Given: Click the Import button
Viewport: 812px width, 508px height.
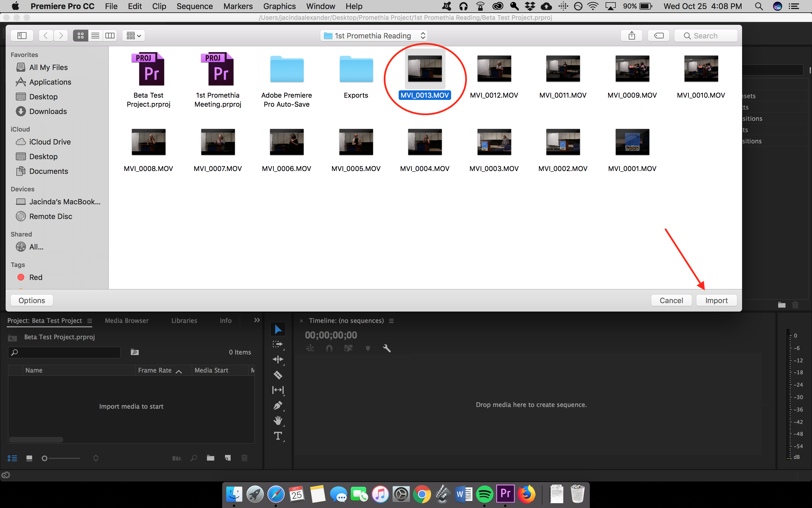Looking at the screenshot, I should [x=716, y=300].
